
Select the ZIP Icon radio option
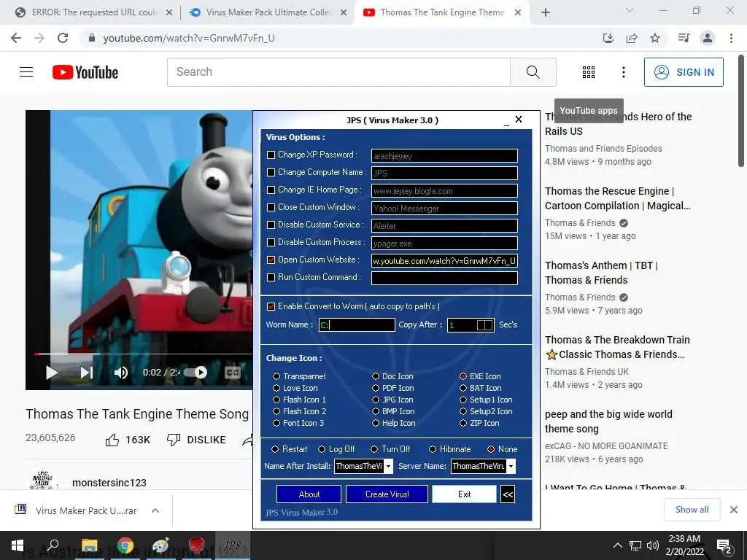(463, 423)
